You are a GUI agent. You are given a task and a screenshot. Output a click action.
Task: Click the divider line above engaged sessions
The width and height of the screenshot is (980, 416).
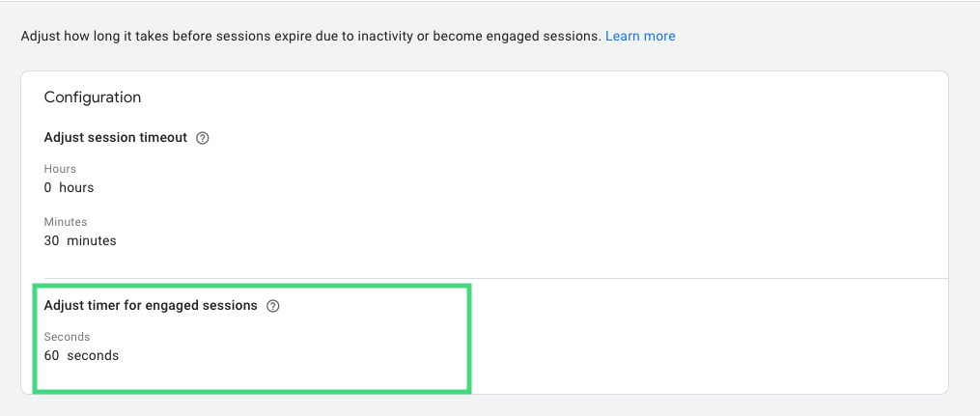coord(496,278)
